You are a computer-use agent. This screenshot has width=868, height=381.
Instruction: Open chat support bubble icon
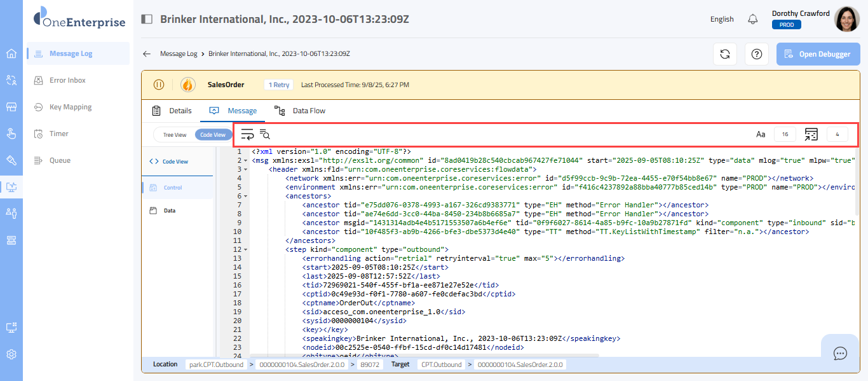(x=840, y=353)
